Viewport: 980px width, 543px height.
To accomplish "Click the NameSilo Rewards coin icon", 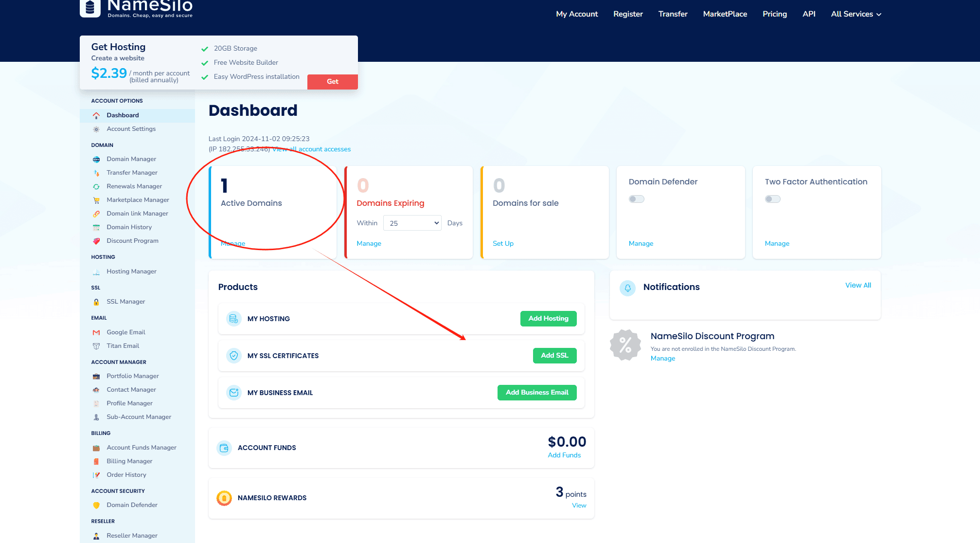I will 224,498.
